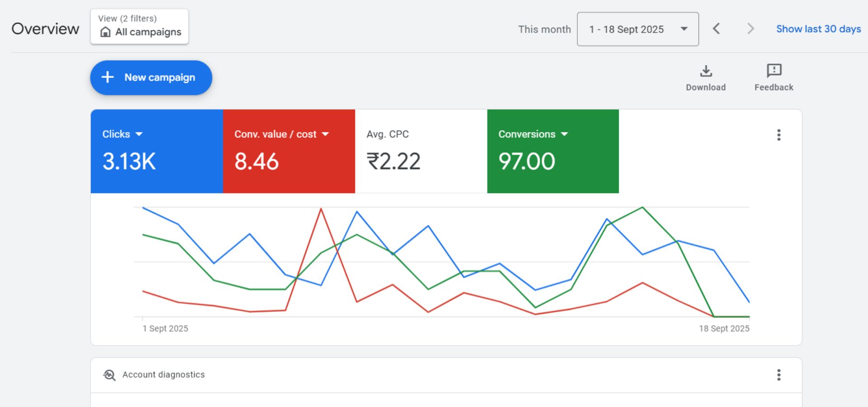Image resolution: width=868 pixels, height=407 pixels.
Task: Click Show last 30 days link
Action: pyautogui.click(x=818, y=29)
